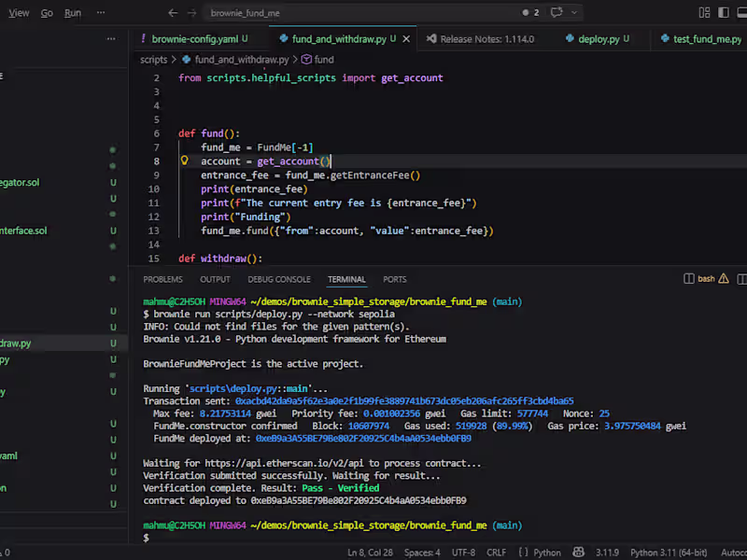The image size is (747, 560).
Task: Click the fund breadcrumb symbol
Action: (x=323, y=59)
